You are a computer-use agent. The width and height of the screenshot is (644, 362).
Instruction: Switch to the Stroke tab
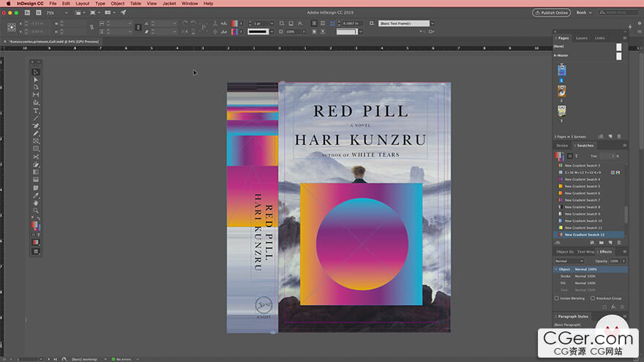pyautogui.click(x=562, y=146)
